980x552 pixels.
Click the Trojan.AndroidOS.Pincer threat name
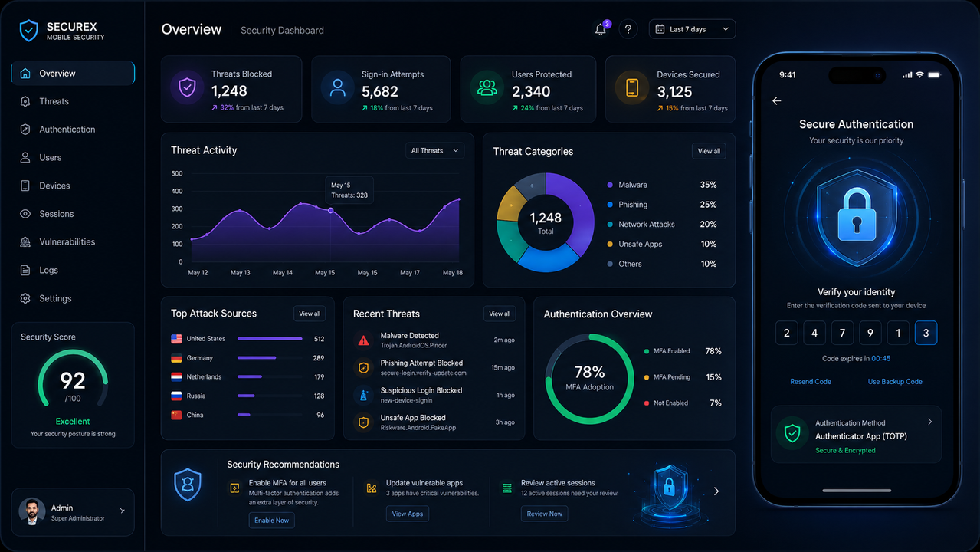[x=414, y=346]
